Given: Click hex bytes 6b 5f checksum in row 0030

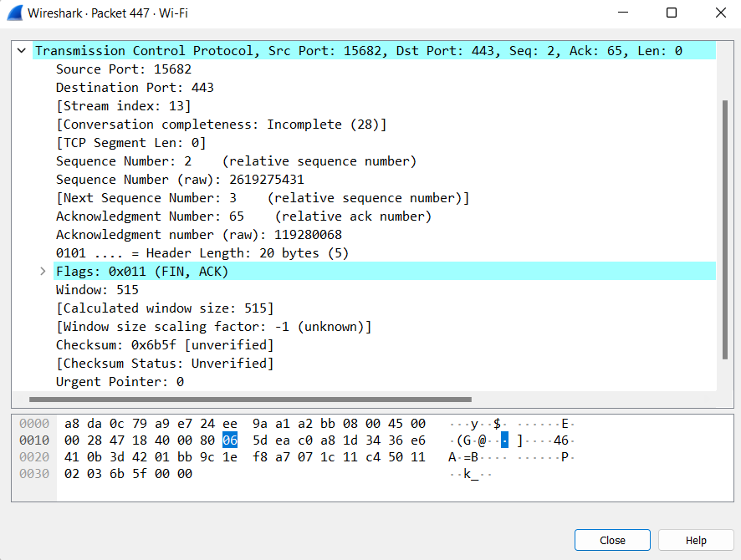Looking at the screenshot, I should pos(128,474).
